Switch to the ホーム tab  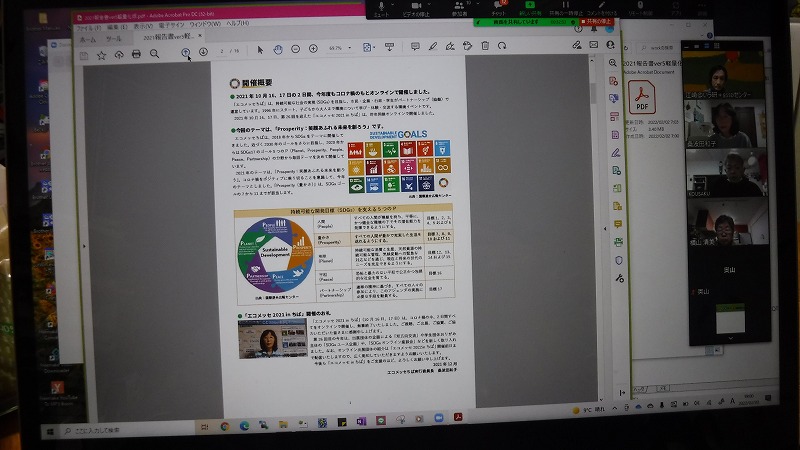(89, 41)
